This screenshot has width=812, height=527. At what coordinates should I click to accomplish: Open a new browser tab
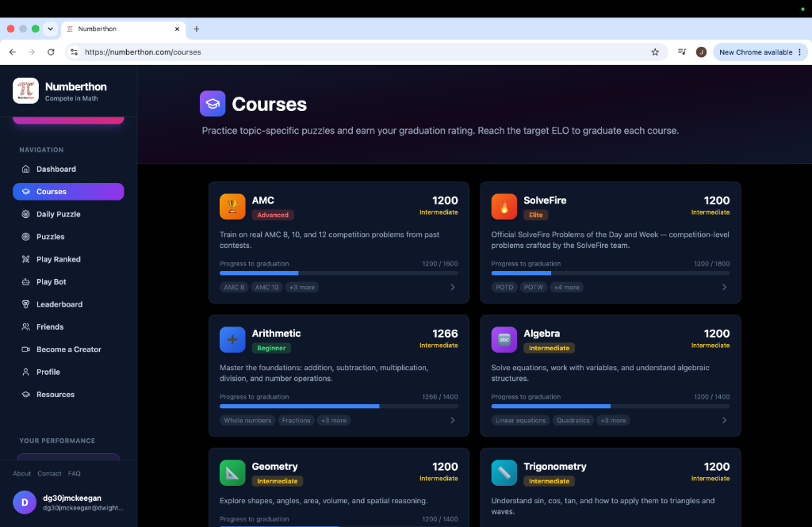pyautogui.click(x=197, y=29)
